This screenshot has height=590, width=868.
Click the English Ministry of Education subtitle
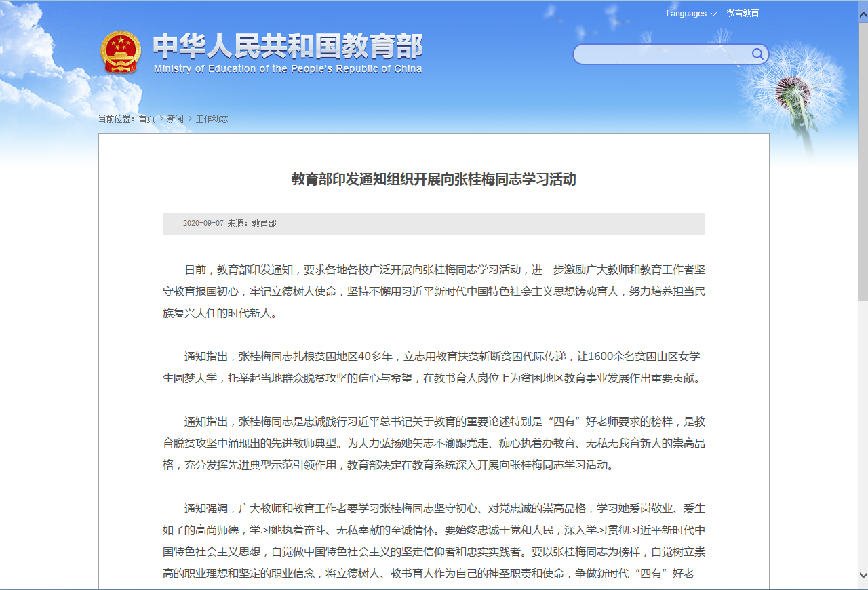[x=288, y=69]
